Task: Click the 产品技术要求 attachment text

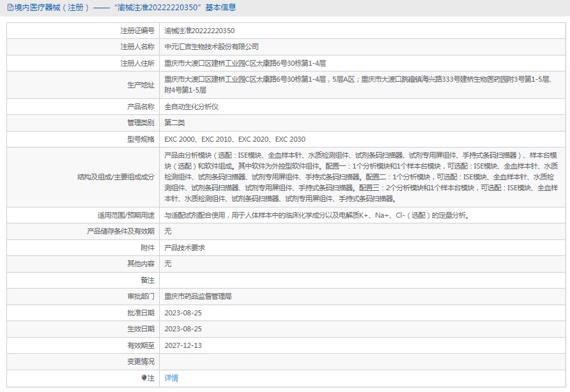Action: pos(185,248)
